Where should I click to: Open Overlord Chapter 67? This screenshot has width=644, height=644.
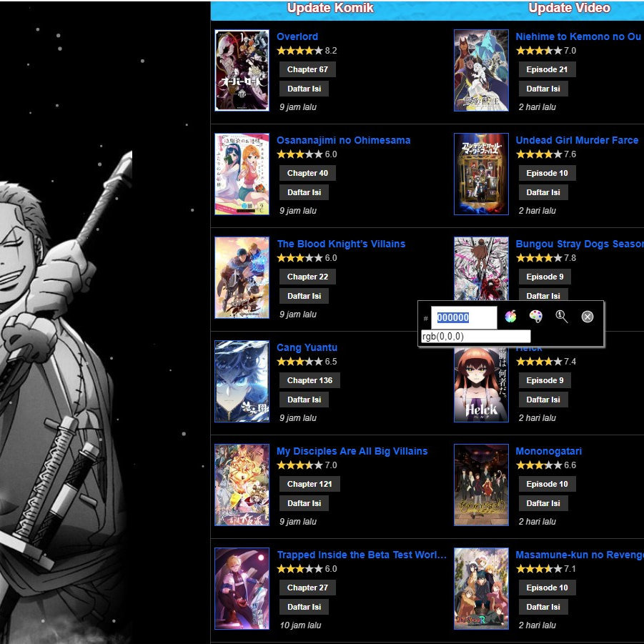(x=307, y=69)
